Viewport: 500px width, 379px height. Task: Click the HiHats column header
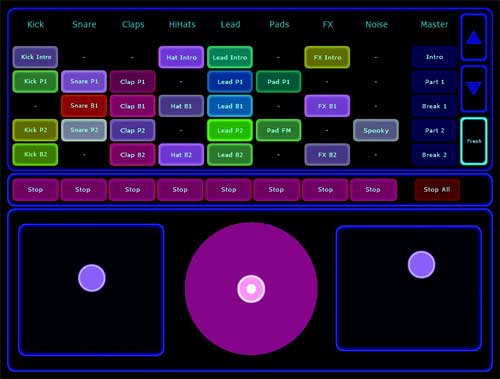click(182, 24)
